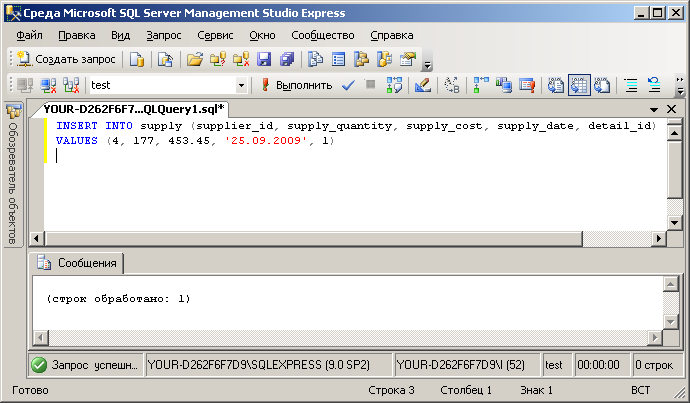
Task: Open the Обозреватель объектов side panel tab
Action: [14, 175]
